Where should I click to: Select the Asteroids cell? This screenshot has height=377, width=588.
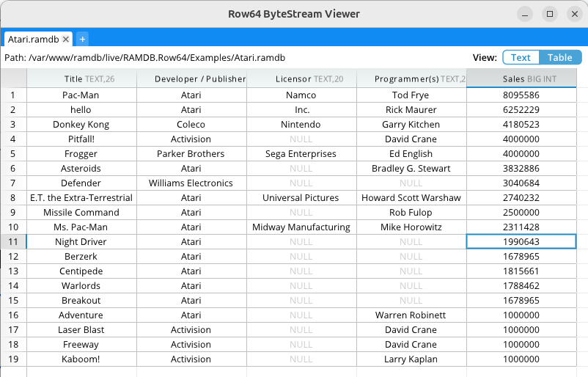82,168
